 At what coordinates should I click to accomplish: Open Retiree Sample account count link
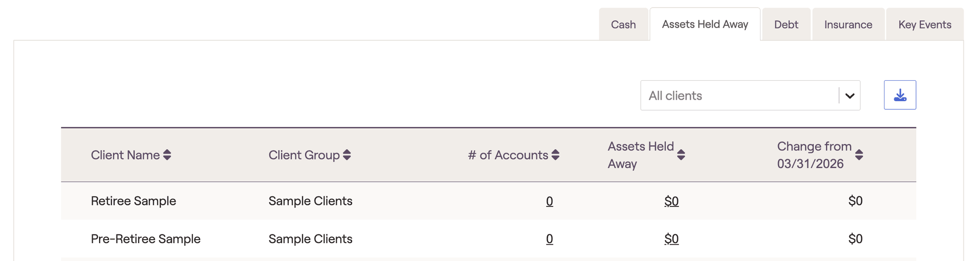(549, 201)
